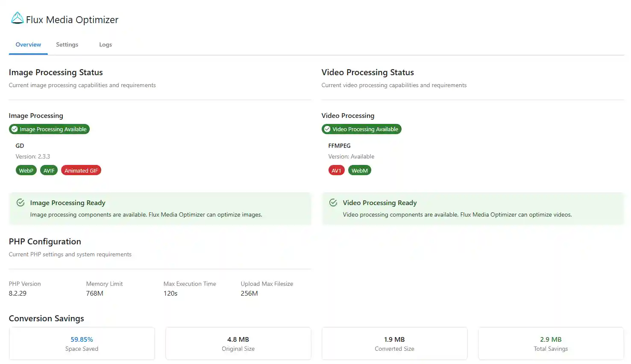Click the Upload Max Filesize label
The width and height of the screenshot is (631, 364).
[267, 284]
